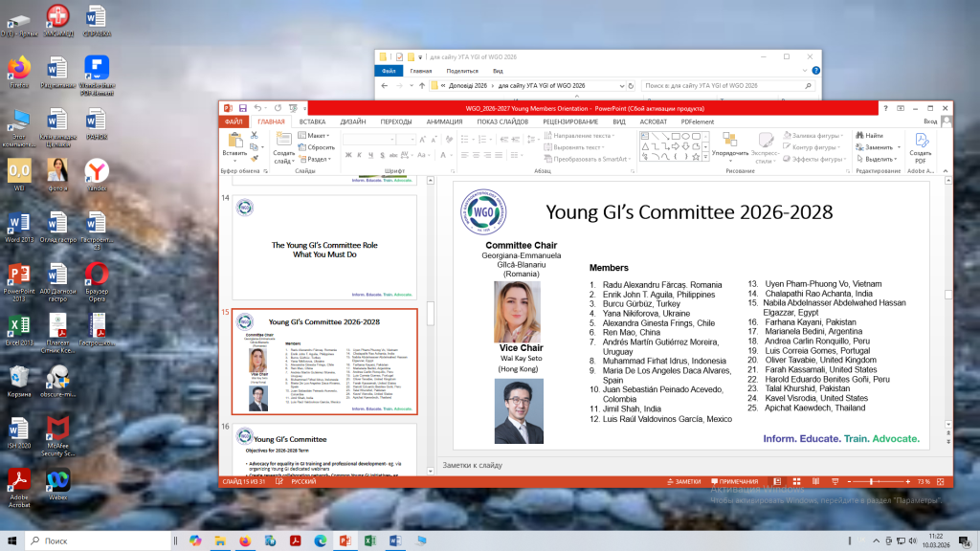Click the Вставить (Paste) icon

tap(234, 140)
